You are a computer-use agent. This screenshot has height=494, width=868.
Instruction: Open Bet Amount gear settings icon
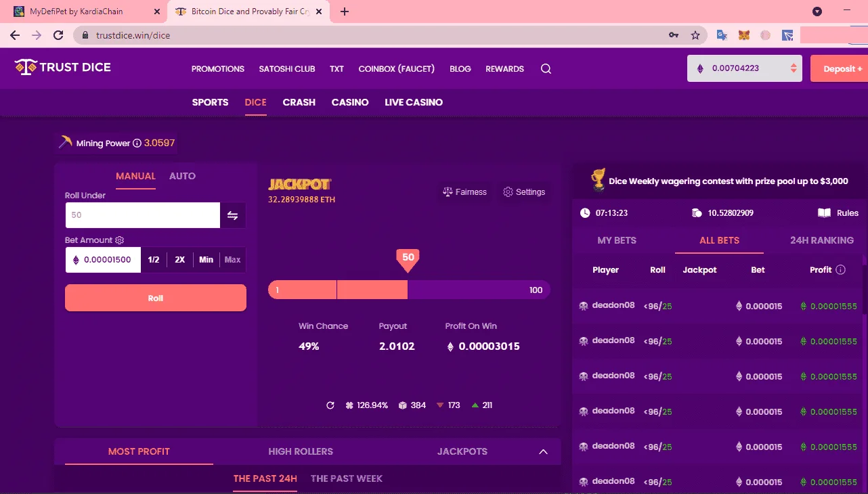pyautogui.click(x=120, y=240)
